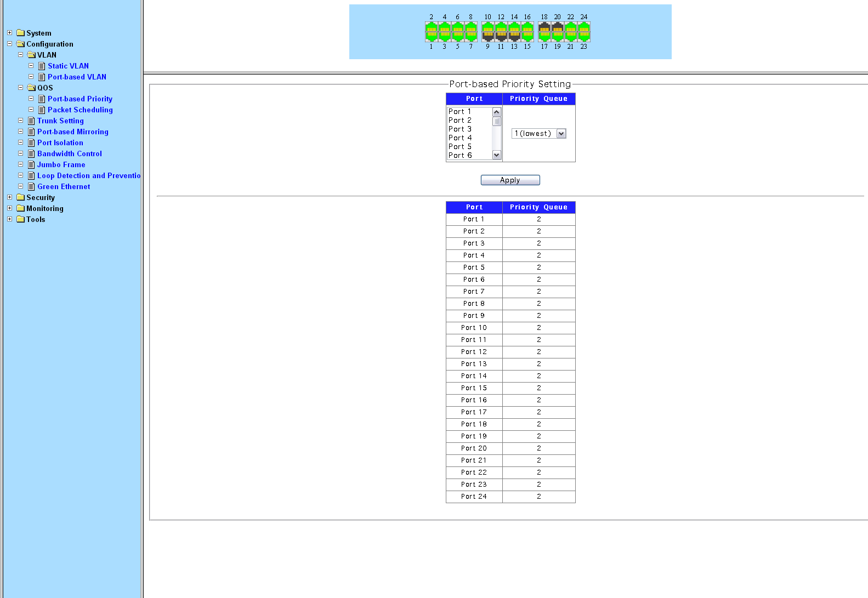Go to Packet Scheduling page
The height and width of the screenshot is (598, 868).
(80, 110)
